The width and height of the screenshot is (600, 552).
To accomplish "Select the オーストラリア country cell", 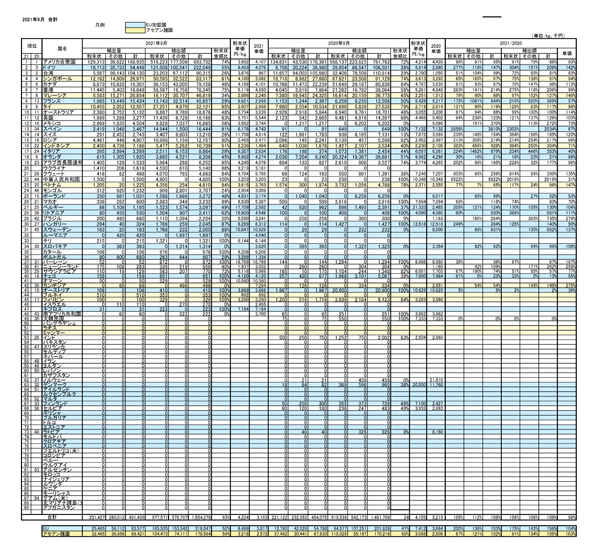I will pos(62,112).
